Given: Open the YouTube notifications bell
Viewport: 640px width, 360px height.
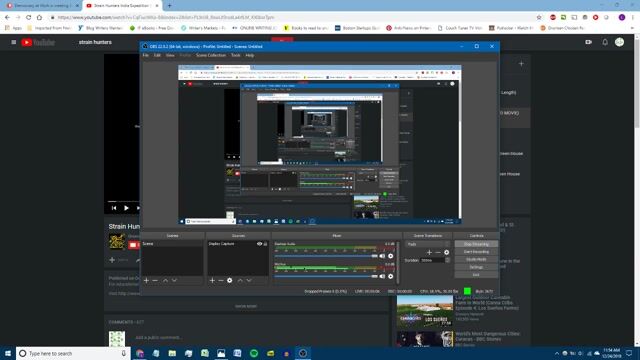Looking at the screenshot, I should pyautogui.click(x=605, y=42).
